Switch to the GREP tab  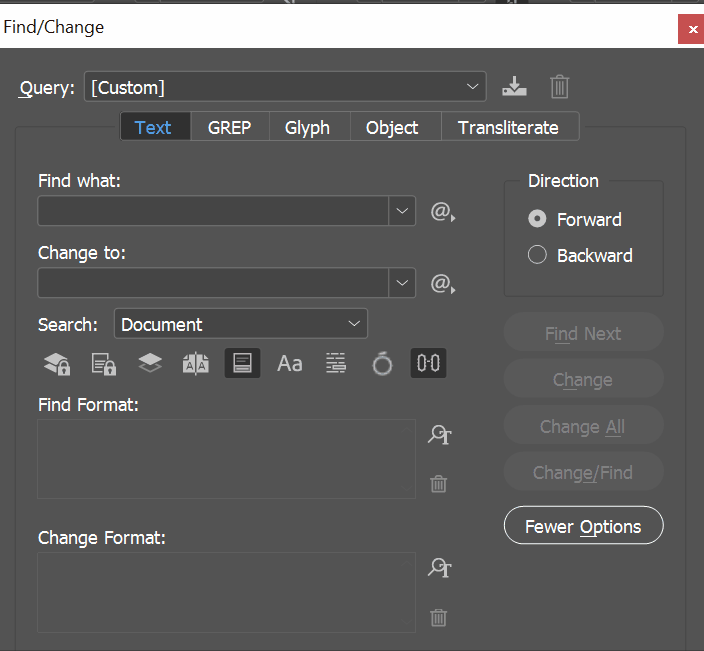(x=229, y=127)
